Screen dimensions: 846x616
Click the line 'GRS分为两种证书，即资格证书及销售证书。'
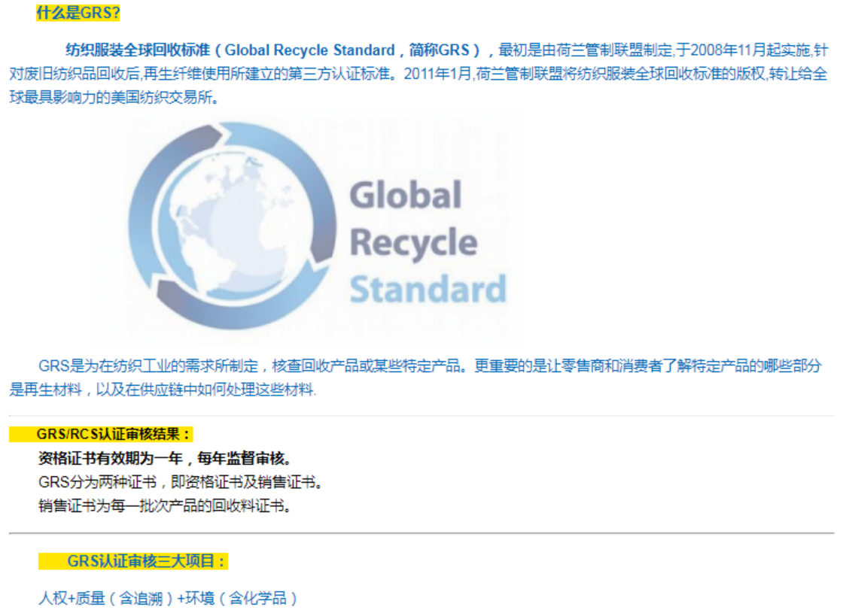pos(181,482)
